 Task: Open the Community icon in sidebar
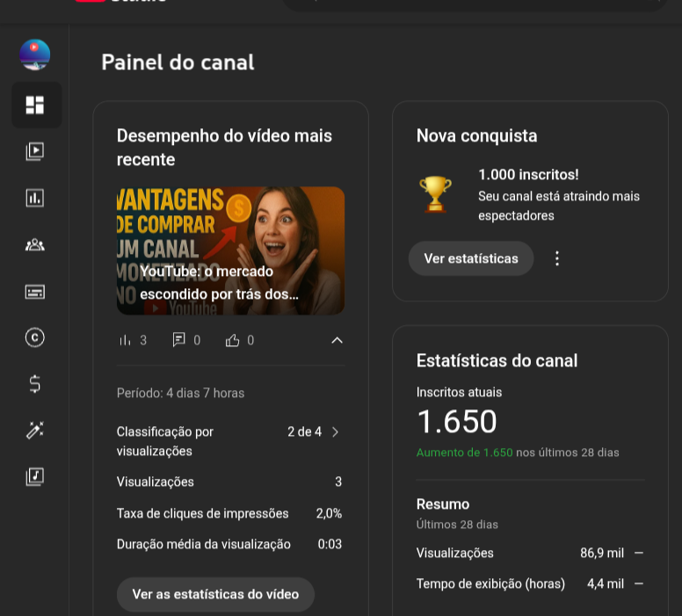point(35,245)
